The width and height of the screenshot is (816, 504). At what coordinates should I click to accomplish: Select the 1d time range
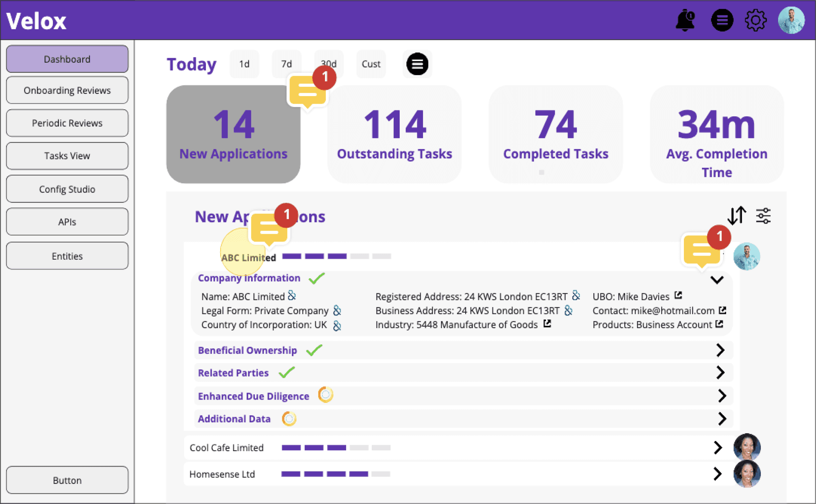(x=244, y=64)
